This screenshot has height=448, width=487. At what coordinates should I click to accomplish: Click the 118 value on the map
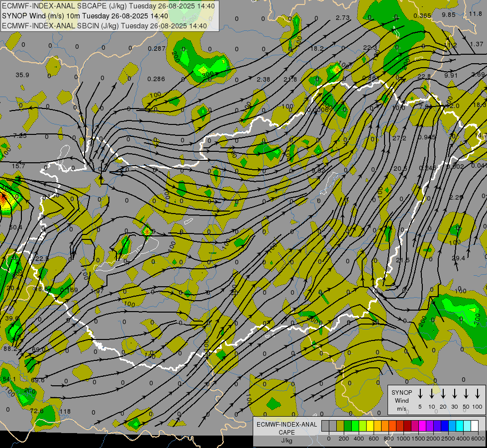coord(65,411)
